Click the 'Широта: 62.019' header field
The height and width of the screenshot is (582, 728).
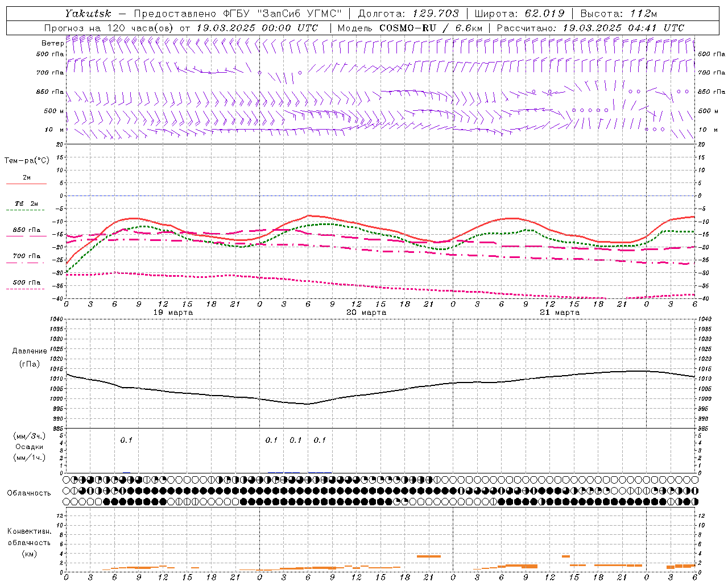[519, 14]
